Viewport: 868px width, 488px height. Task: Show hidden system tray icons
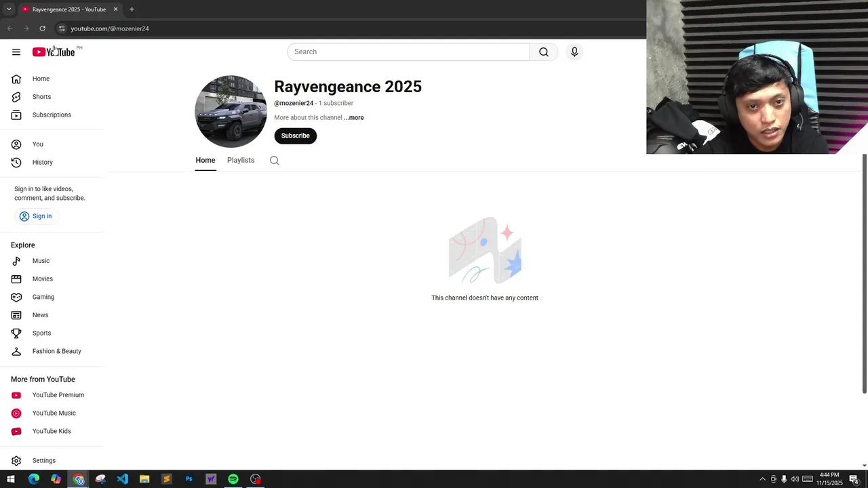762,479
